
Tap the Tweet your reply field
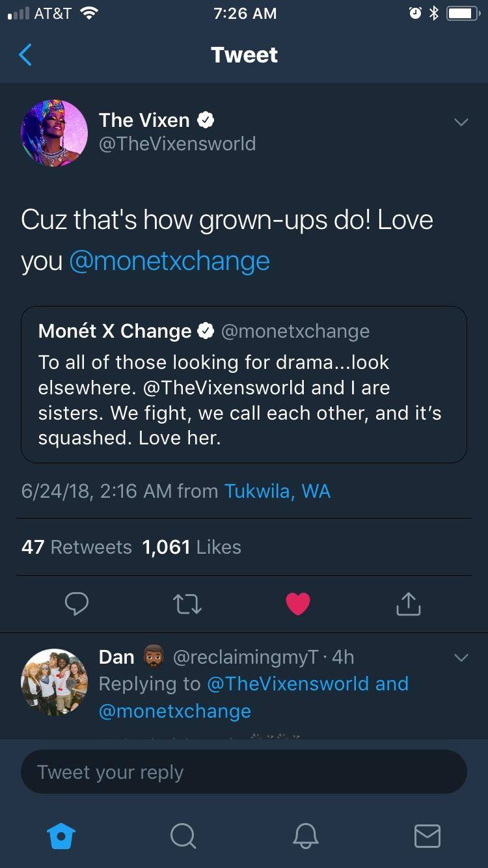[x=244, y=772]
